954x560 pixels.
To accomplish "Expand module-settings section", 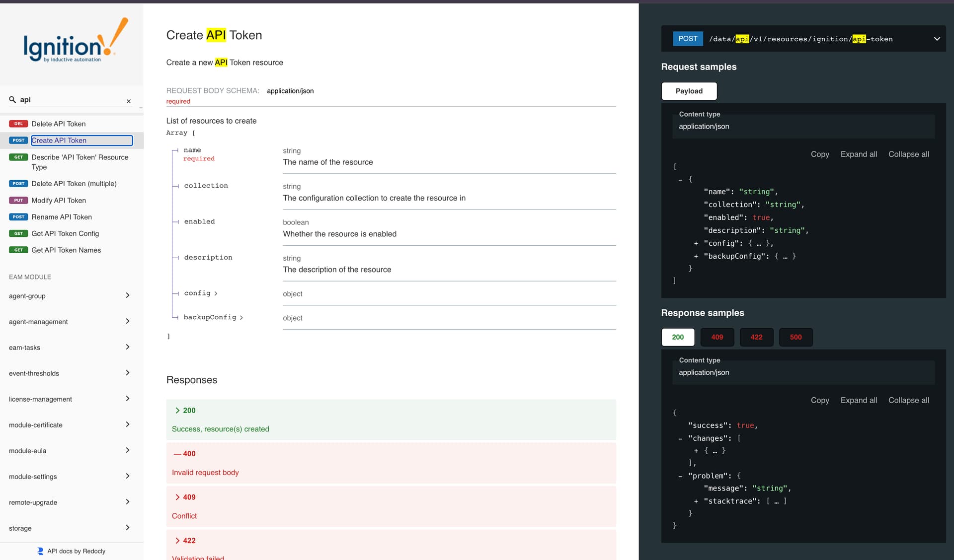I will [72, 477].
